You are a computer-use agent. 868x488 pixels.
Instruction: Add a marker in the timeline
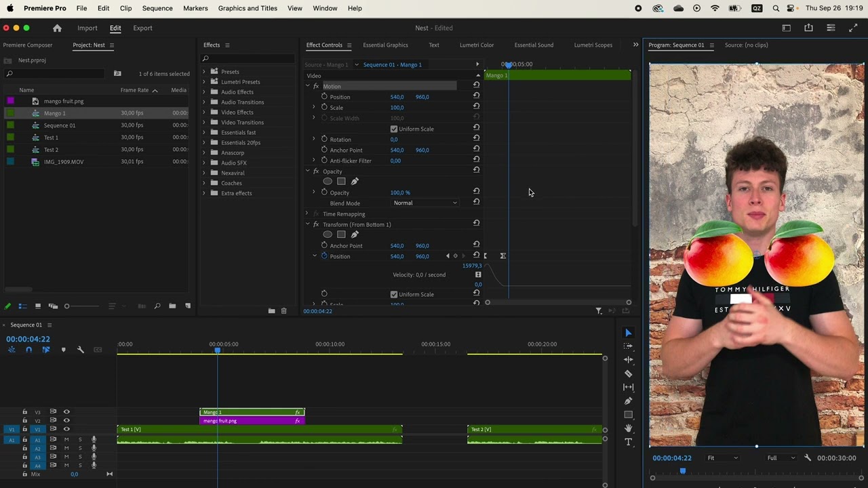tap(64, 350)
